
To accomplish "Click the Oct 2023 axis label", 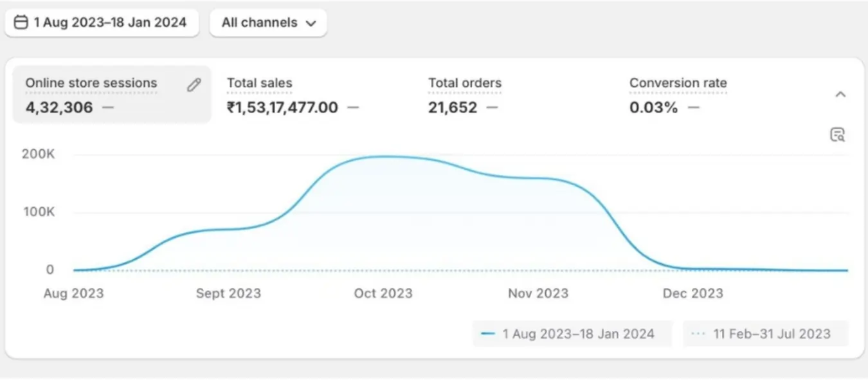I will pos(383,293).
